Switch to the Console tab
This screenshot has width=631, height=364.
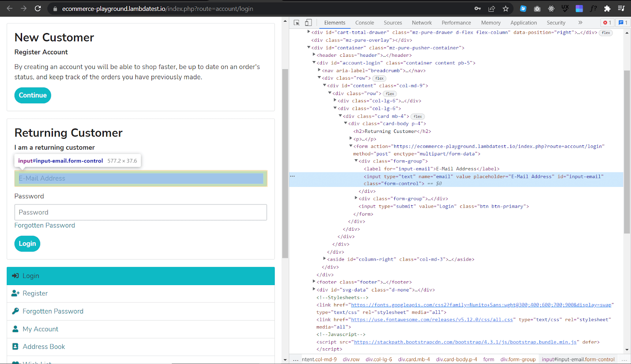tap(364, 22)
